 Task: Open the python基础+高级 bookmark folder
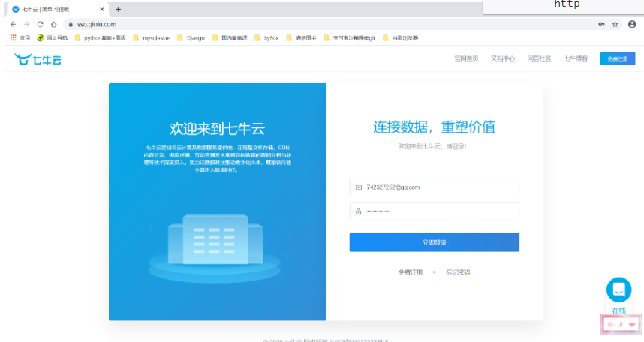101,37
